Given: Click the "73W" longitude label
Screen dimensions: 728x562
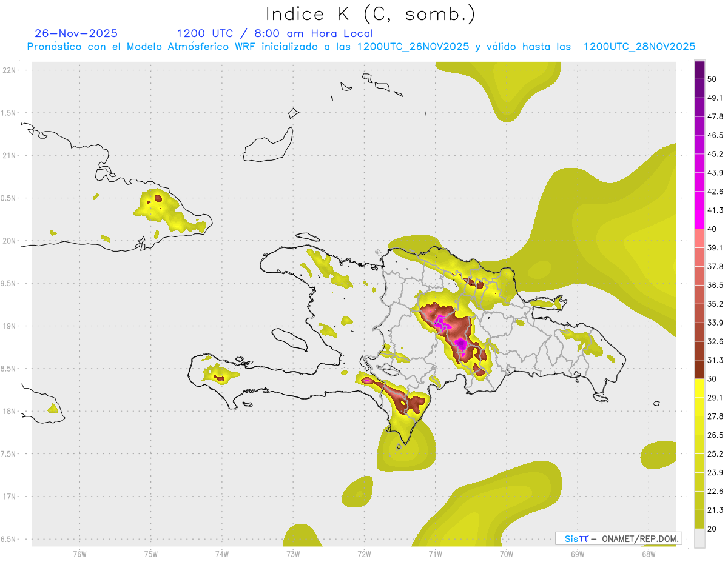Looking at the screenshot, I should (x=293, y=554).
